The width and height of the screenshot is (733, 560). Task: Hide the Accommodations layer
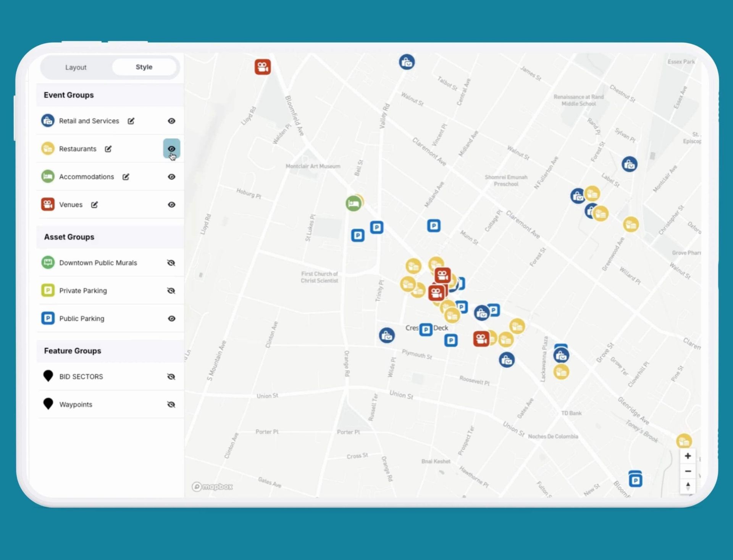[x=171, y=177]
